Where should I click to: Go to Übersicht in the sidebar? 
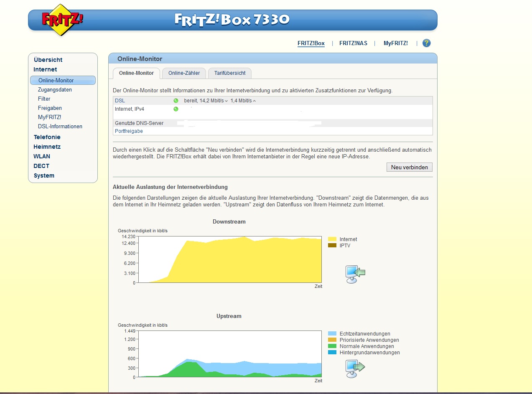[48, 60]
